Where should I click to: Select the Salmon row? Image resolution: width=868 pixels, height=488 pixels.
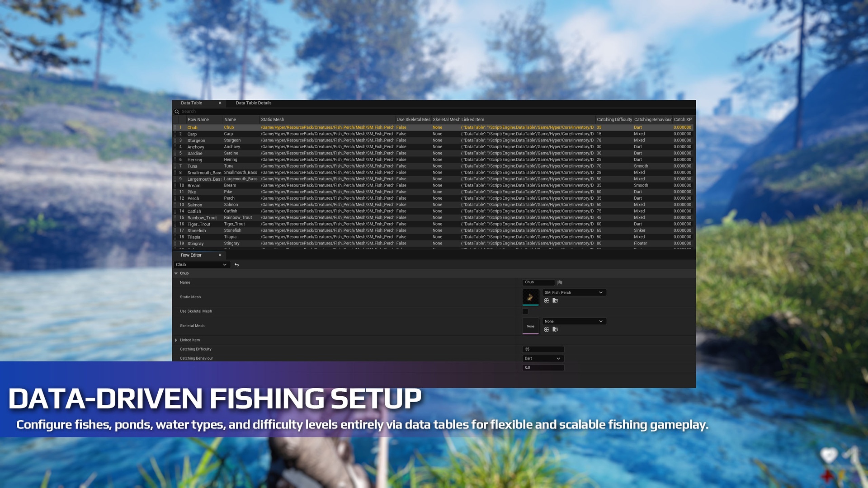pos(434,205)
